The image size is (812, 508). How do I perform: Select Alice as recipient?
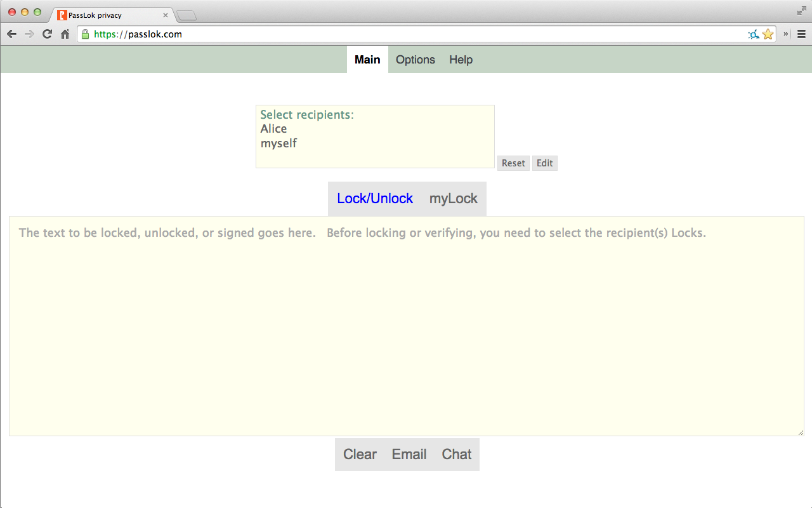click(274, 129)
